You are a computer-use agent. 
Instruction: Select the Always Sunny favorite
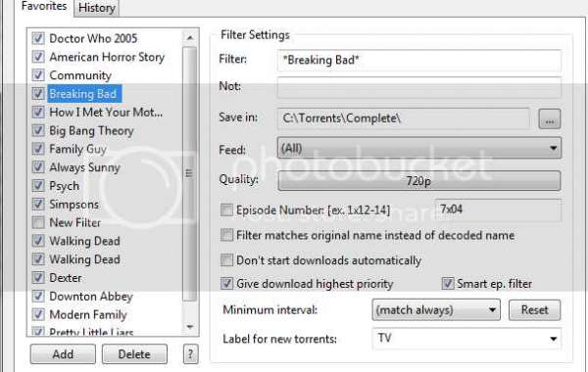84,167
